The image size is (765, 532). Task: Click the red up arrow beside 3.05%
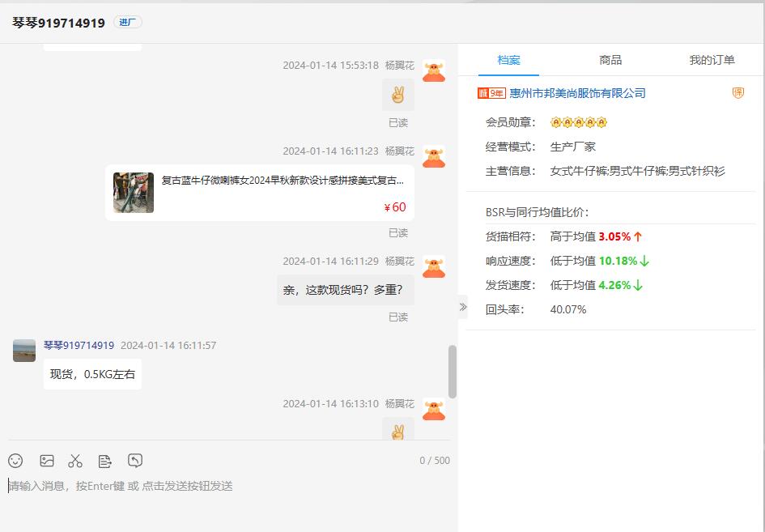(638, 236)
